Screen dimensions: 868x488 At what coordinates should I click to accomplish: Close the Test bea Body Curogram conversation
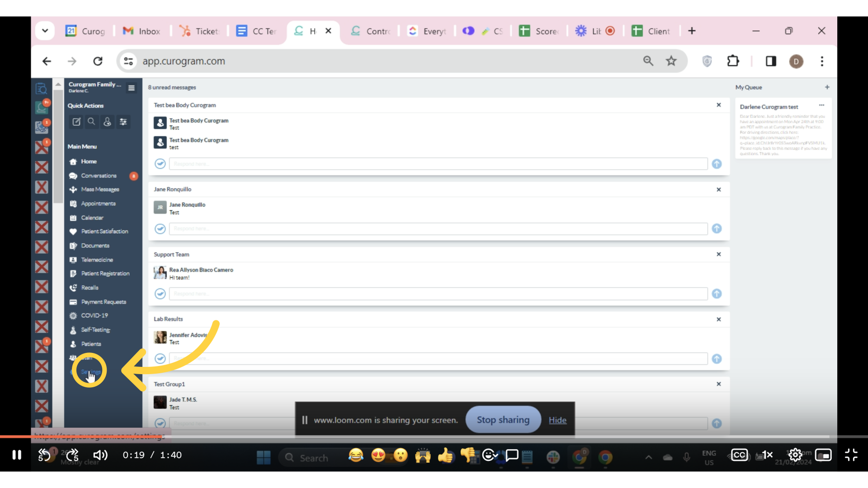(718, 105)
